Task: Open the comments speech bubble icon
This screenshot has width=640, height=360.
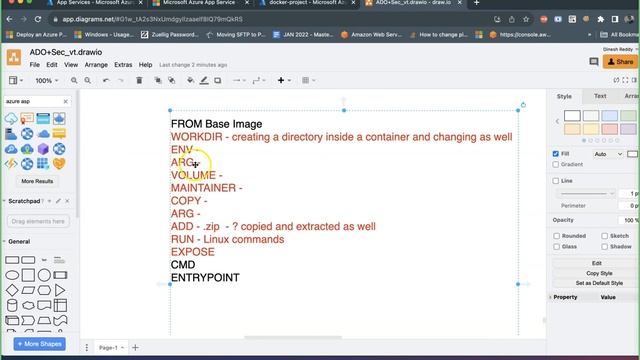Action: [x=594, y=62]
